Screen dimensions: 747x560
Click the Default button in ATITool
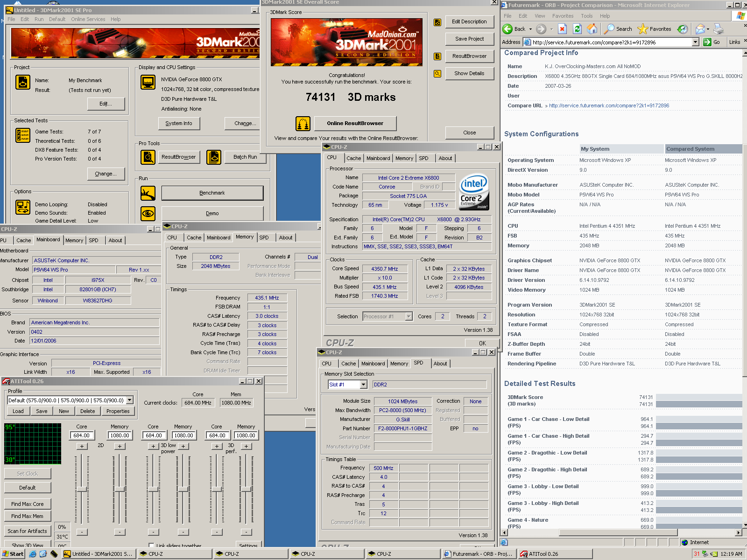point(28,488)
